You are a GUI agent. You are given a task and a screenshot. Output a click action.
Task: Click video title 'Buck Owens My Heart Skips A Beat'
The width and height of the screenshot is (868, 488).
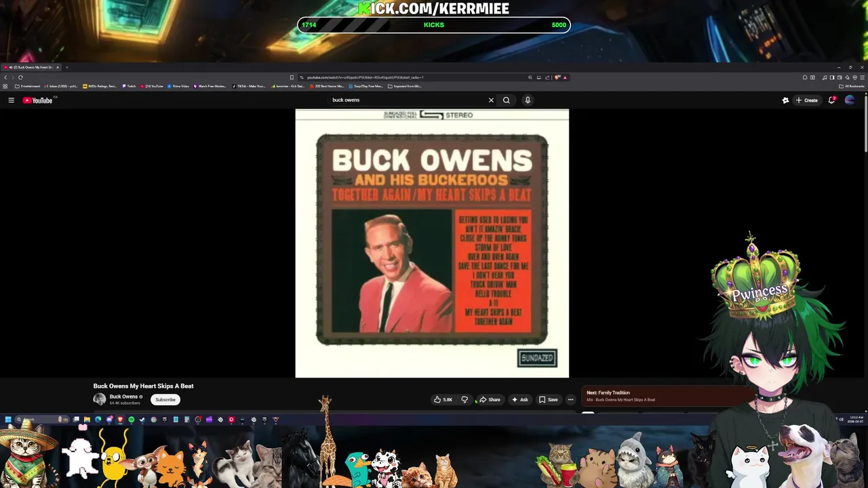(x=144, y=386)
